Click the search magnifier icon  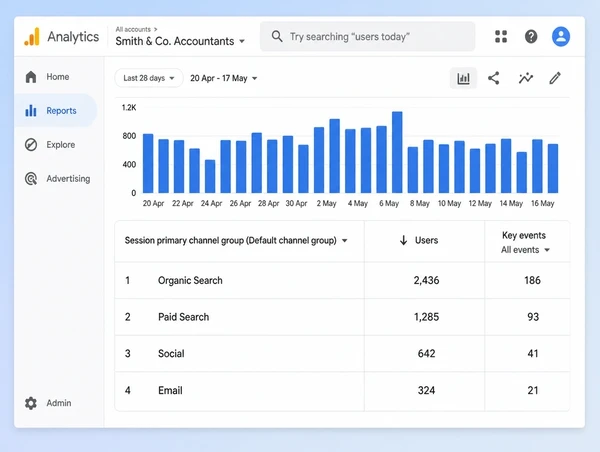(x=277, y=37)
